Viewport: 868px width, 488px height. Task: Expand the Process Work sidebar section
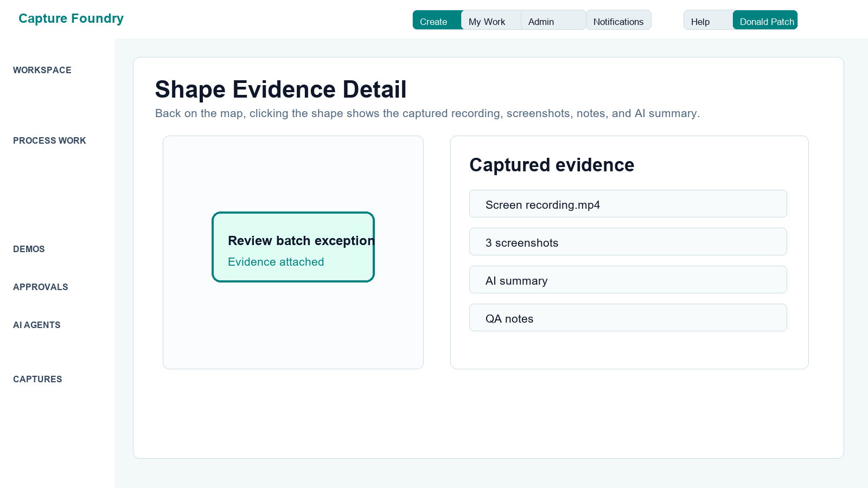pyautogui.click(x=49, y=140)
